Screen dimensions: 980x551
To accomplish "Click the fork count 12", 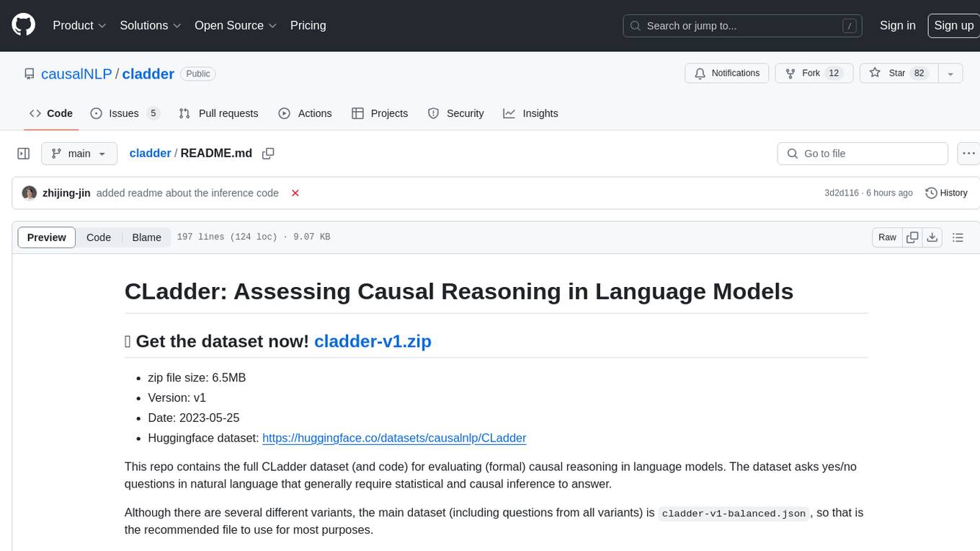I will click(x=834, y=74).
